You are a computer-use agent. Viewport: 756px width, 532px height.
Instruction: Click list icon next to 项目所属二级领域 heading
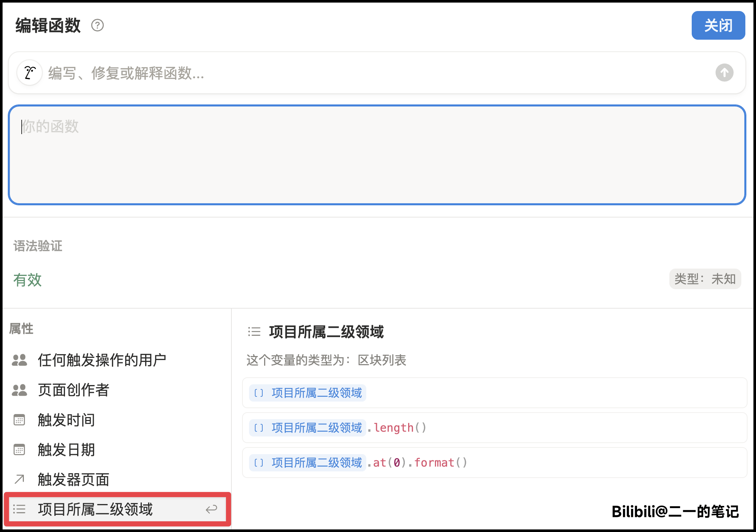click(254, 332)
